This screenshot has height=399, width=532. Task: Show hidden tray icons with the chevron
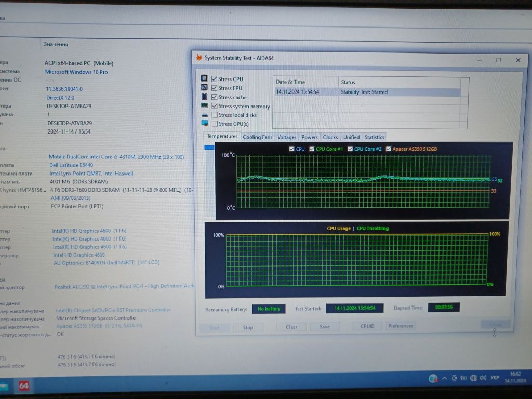coord(445,378)
